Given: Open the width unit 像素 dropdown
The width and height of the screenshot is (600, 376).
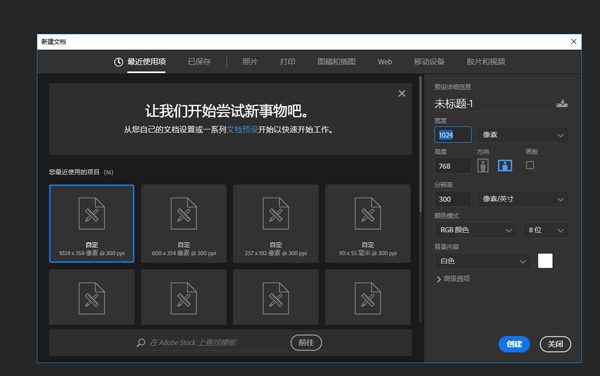Looking at the screenshot, I should [523, 135].
